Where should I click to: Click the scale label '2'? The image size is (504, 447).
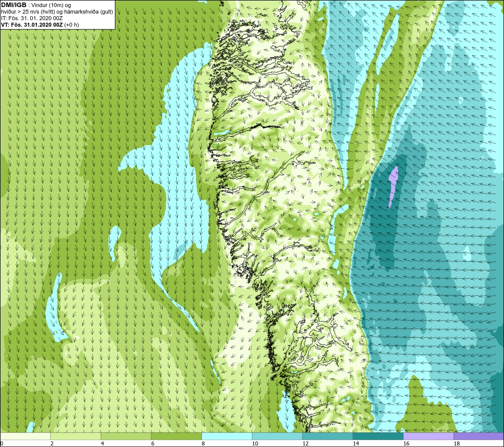52,443
